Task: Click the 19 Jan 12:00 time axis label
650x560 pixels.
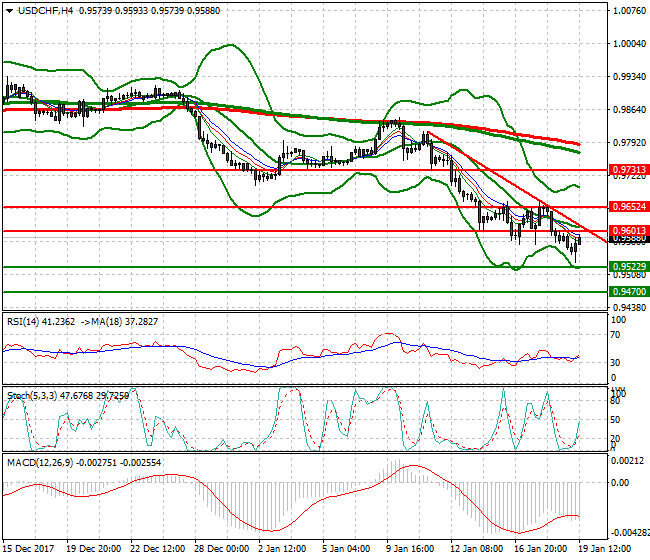Action: click(x=605, y=549)
